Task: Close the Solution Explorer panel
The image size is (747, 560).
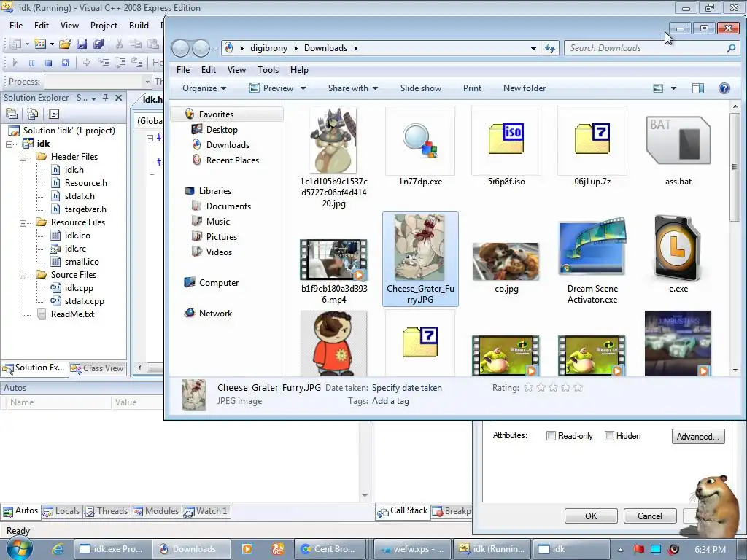Action: tap(119, 98)
